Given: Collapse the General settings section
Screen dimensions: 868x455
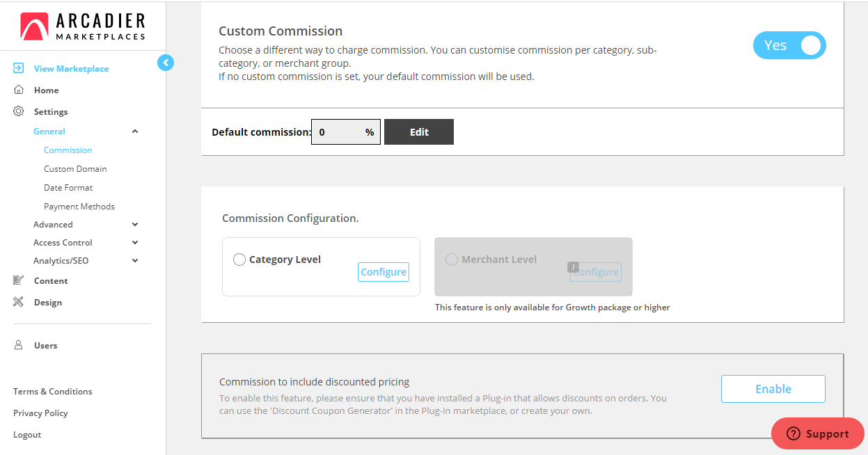Looking at the screenshot, I should click(135, 131).
